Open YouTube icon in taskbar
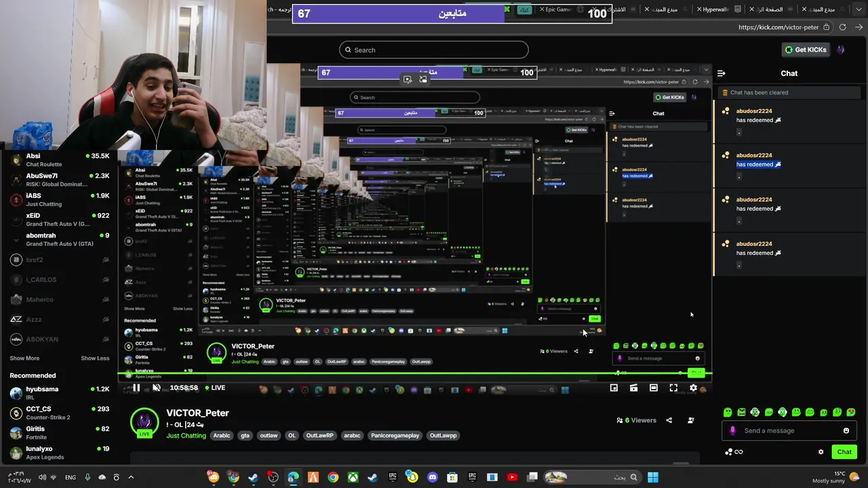868x488 pixels. pyautogui.click(x=512, y=477)
